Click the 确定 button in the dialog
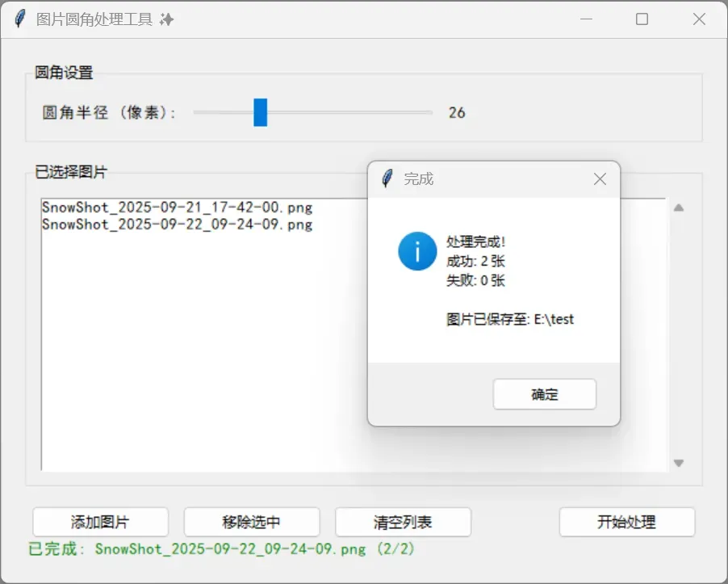728x584 pixels. [x=544, y=394]
